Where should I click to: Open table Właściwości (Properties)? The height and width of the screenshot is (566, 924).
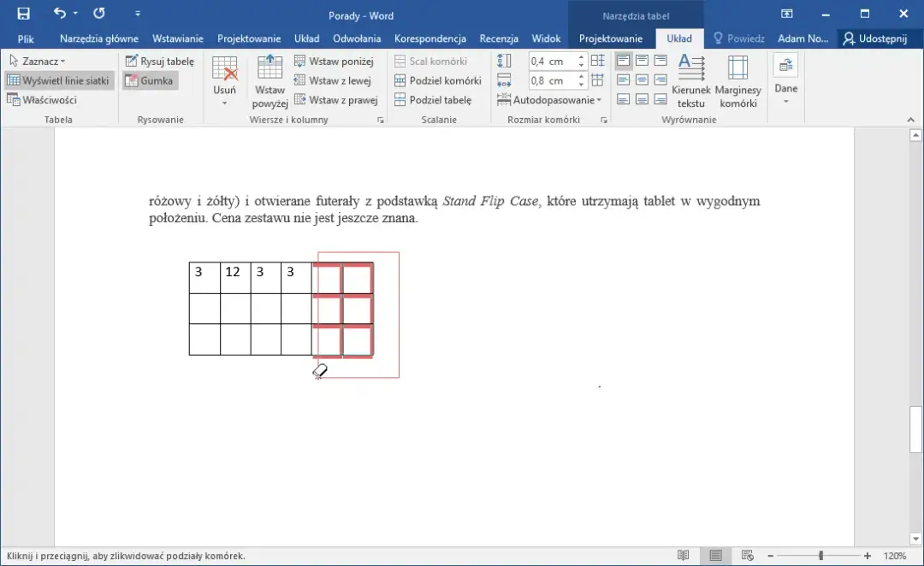click(x=49, y=99)
